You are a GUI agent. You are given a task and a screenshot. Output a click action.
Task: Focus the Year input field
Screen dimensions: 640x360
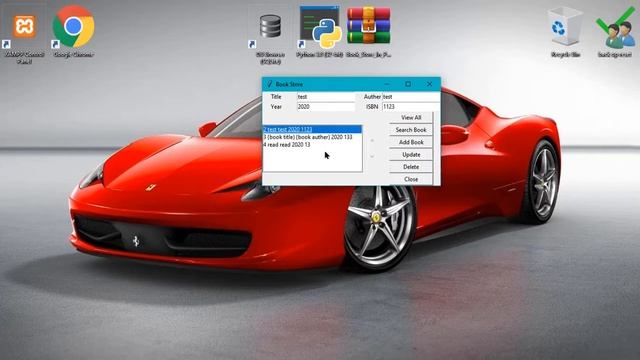pos(326,107)
